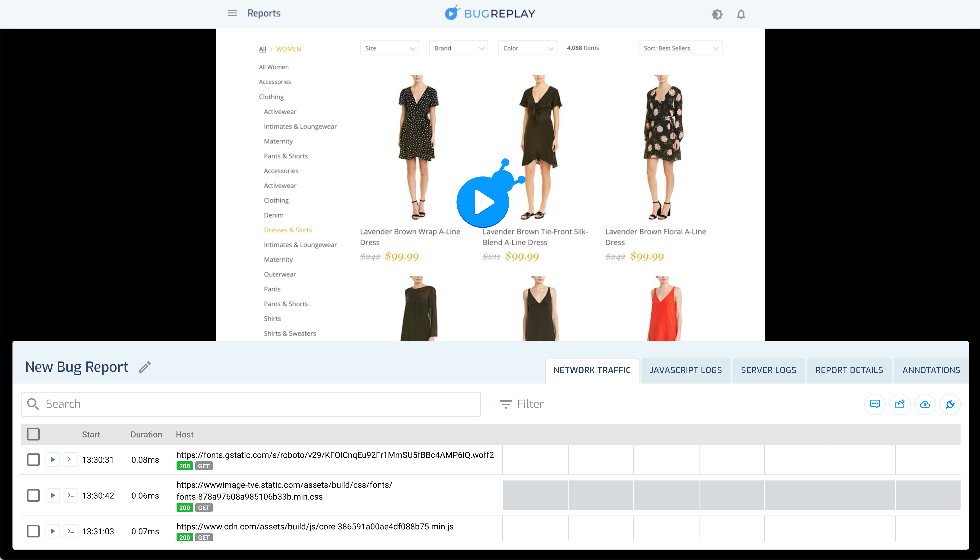Download report using the cloud icon

(925, 404)
